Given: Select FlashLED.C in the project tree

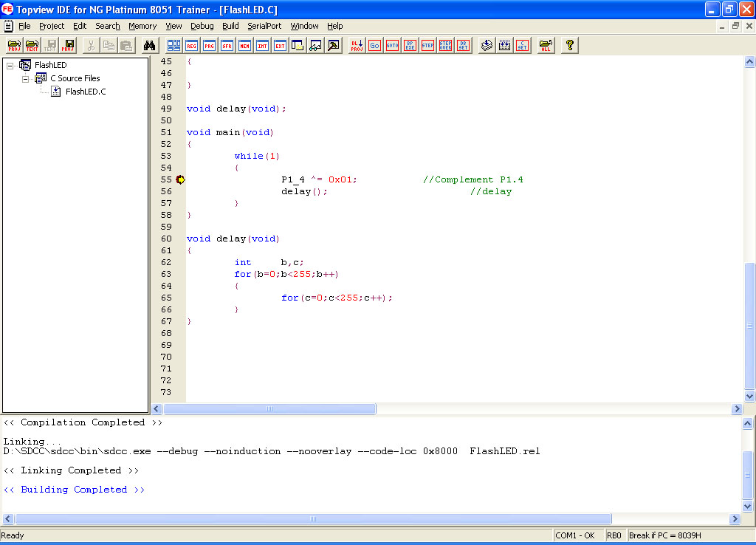Looking at the screenshot, I should pos(85,92).
